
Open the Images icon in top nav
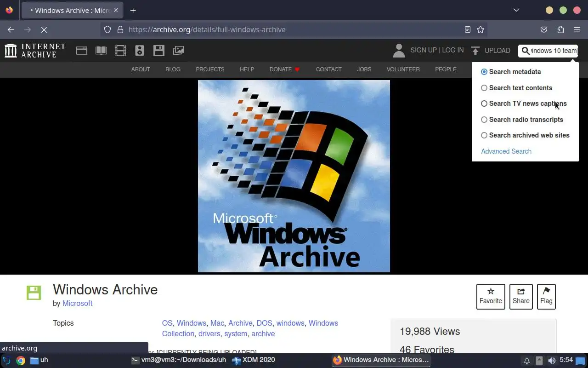tap(178, 51)
